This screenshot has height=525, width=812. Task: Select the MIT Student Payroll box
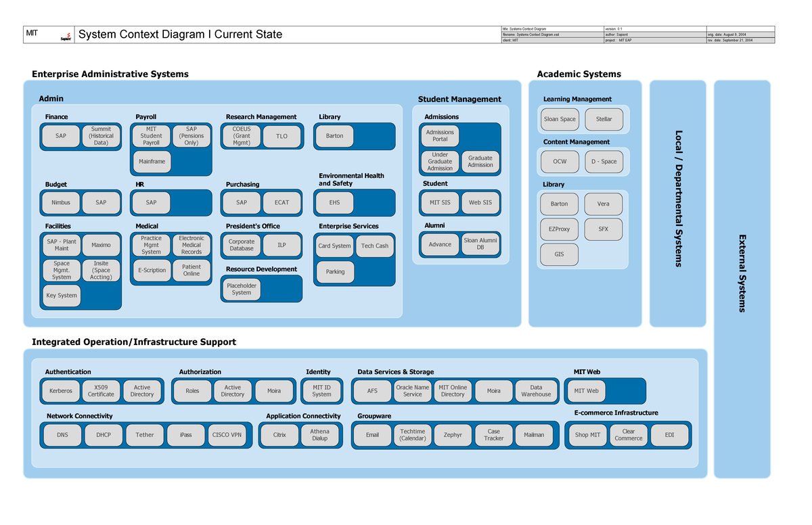click(151, 136)
